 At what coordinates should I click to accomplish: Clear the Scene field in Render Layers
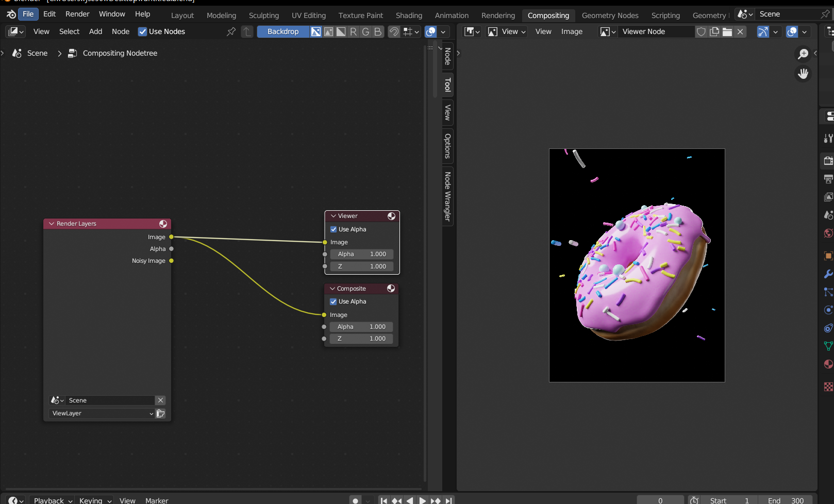coord(160,400)
